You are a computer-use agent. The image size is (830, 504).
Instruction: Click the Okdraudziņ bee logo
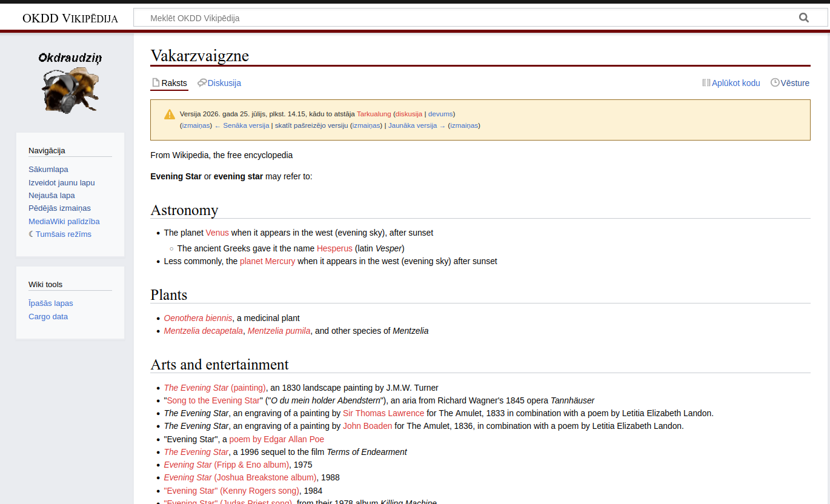coord(70,82)
